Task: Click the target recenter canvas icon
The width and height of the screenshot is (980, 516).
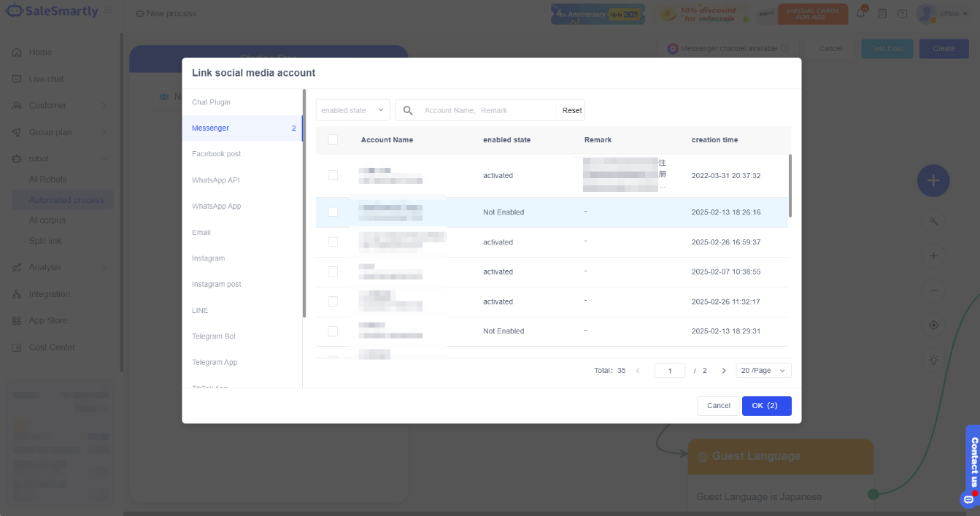Action: click(933, 325)
